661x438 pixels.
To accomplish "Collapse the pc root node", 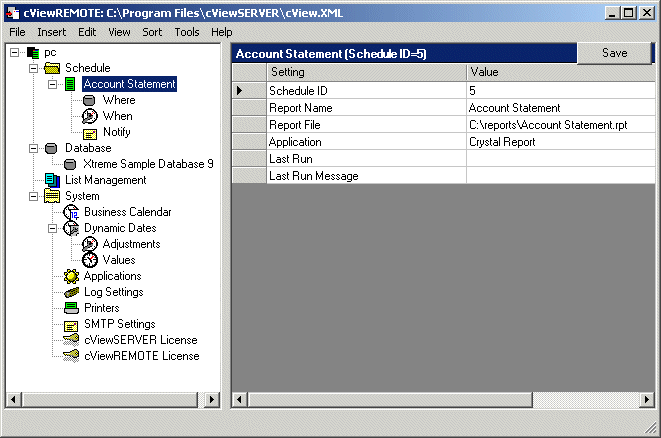I will coord(14,52).
